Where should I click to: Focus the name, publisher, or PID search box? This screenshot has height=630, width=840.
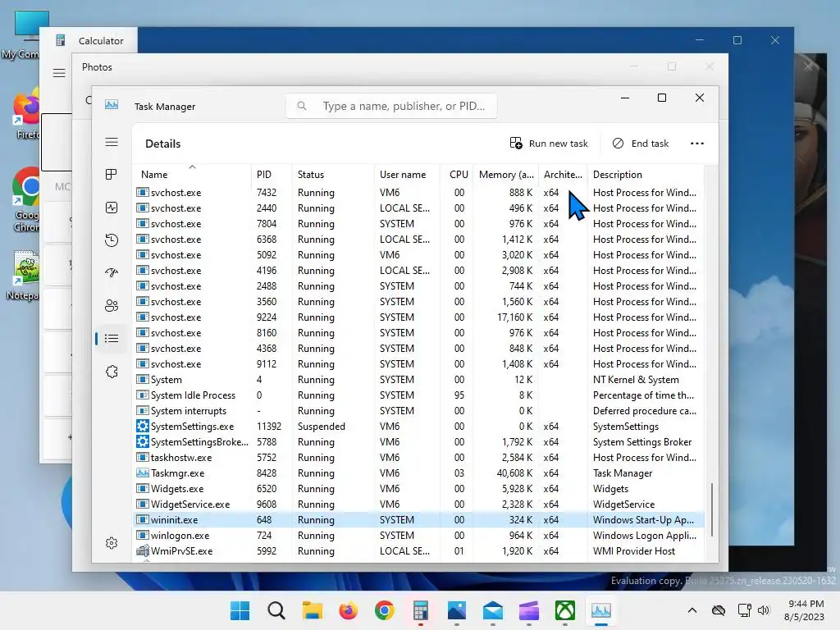tap(391, 106)
